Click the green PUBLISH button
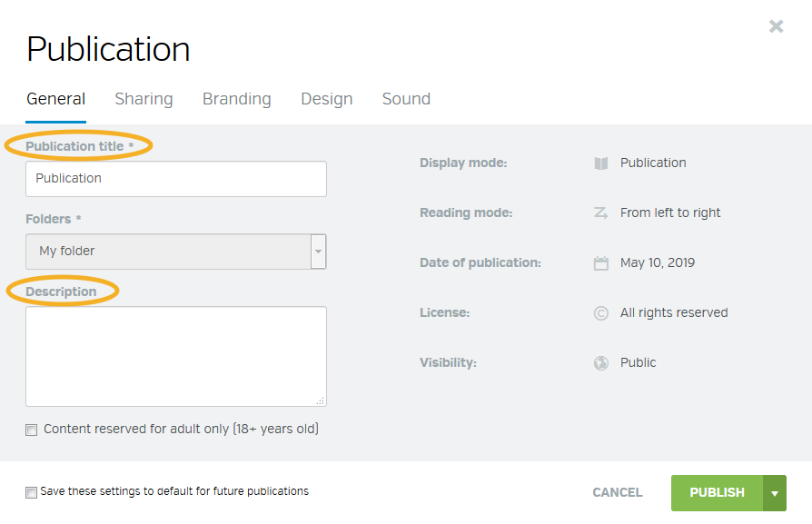The width and height of the screenshot is (812, 524). pyautogui.click(x=718, y=493)
